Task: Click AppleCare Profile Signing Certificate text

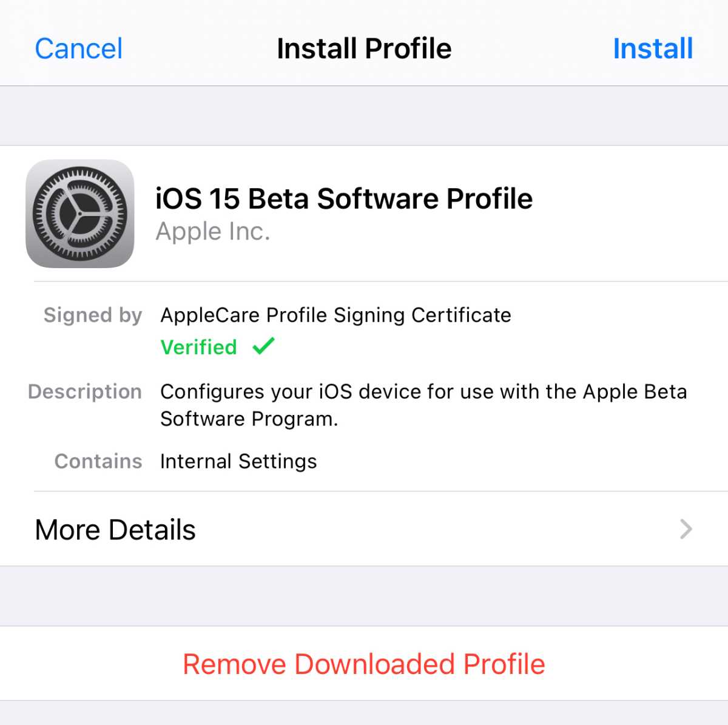Action: tap(335, 315)
